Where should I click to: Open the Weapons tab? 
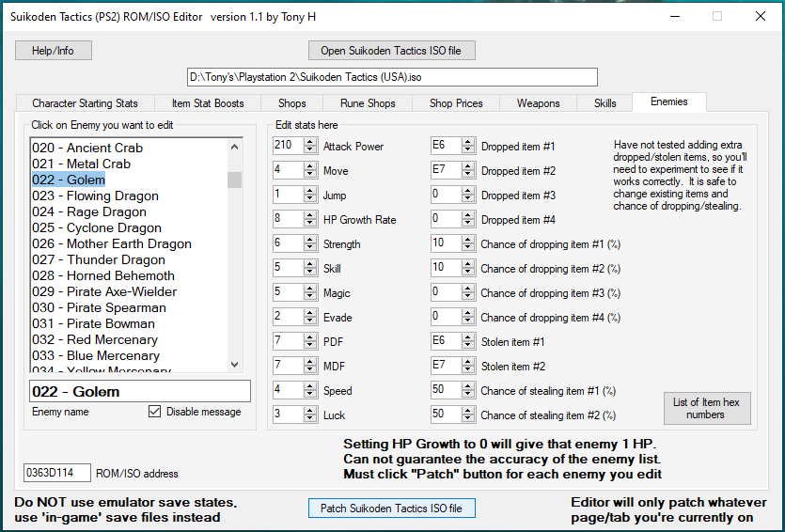[538, 103]
